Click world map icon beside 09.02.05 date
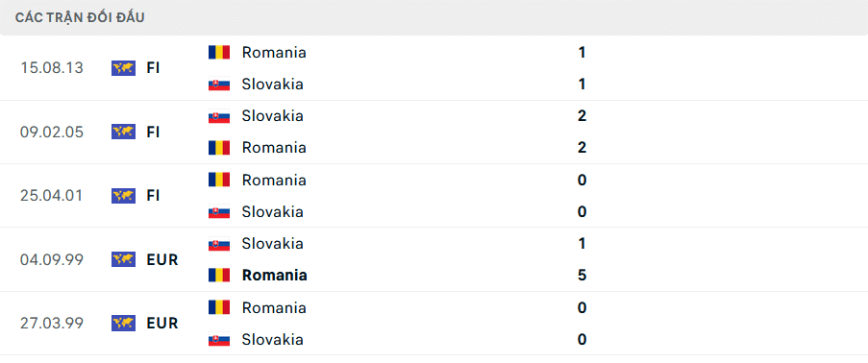The height and width of the screenshot is (363, 868). pos(123,132)
